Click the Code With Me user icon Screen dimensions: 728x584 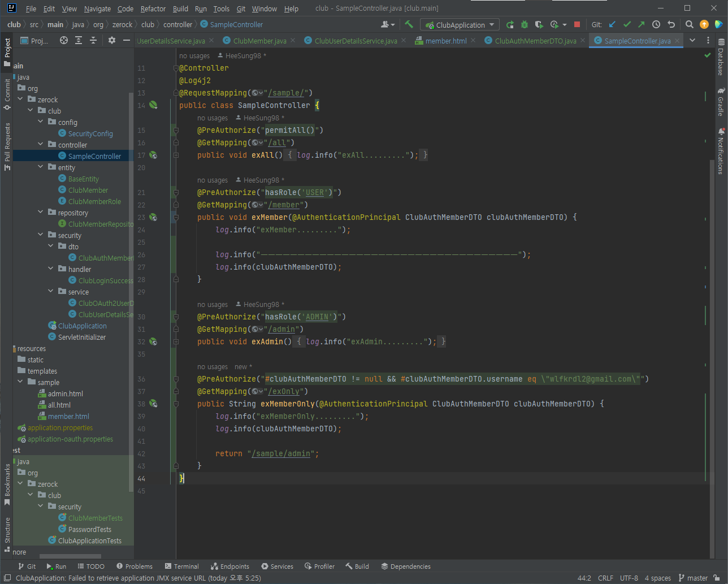click(x=388, y=24)
